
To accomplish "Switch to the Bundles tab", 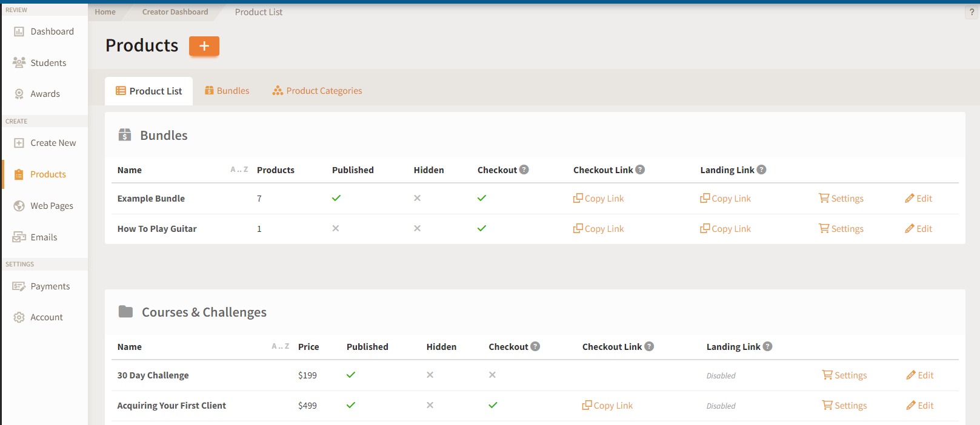I will (x=227, y=91).
